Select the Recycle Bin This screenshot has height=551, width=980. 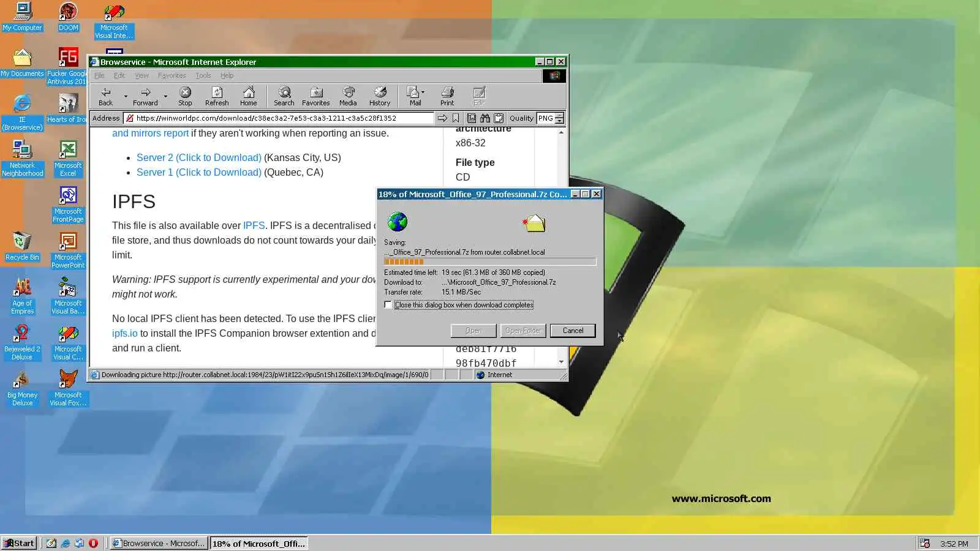pos(22,246)
